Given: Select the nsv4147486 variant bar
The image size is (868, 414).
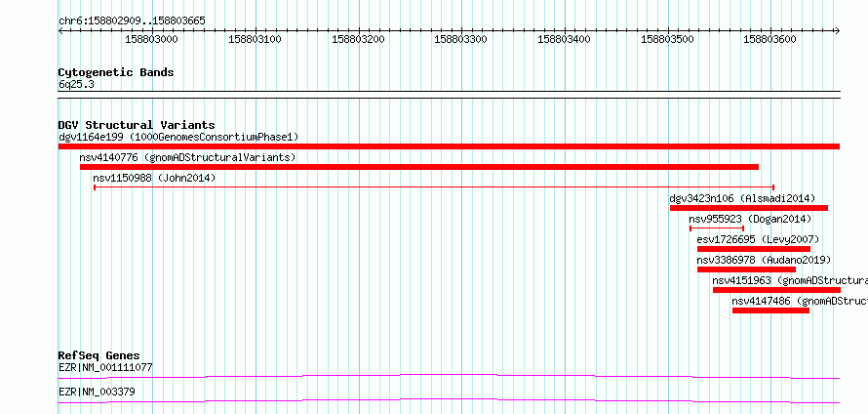Looking at the screenshot, I should point(770,310).
